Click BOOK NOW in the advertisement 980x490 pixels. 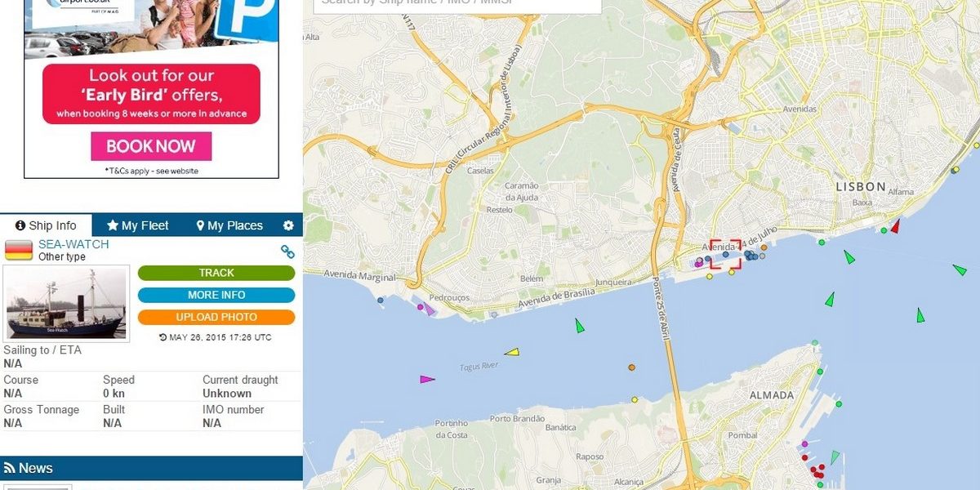[x=151, y=146]
